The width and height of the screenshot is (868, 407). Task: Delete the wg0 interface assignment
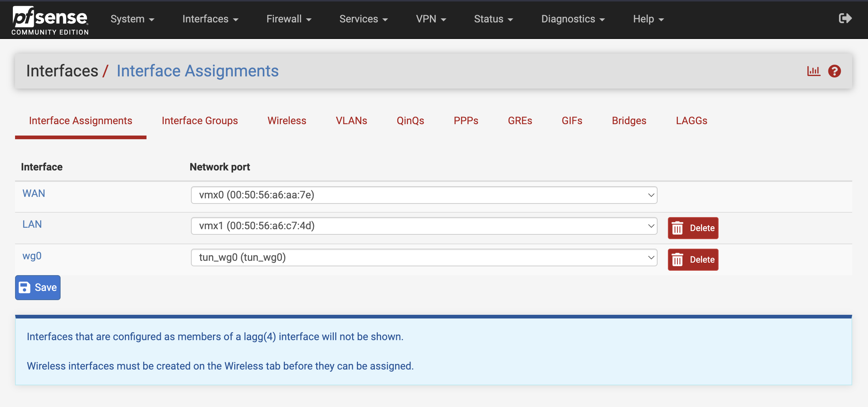[x=693, y=259]
